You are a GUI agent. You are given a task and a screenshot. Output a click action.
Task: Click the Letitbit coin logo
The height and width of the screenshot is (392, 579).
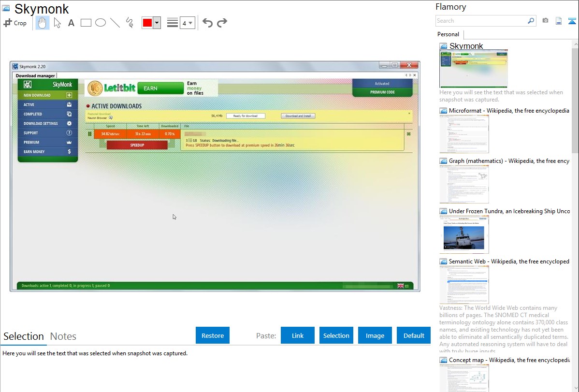[x=95, y=88]
